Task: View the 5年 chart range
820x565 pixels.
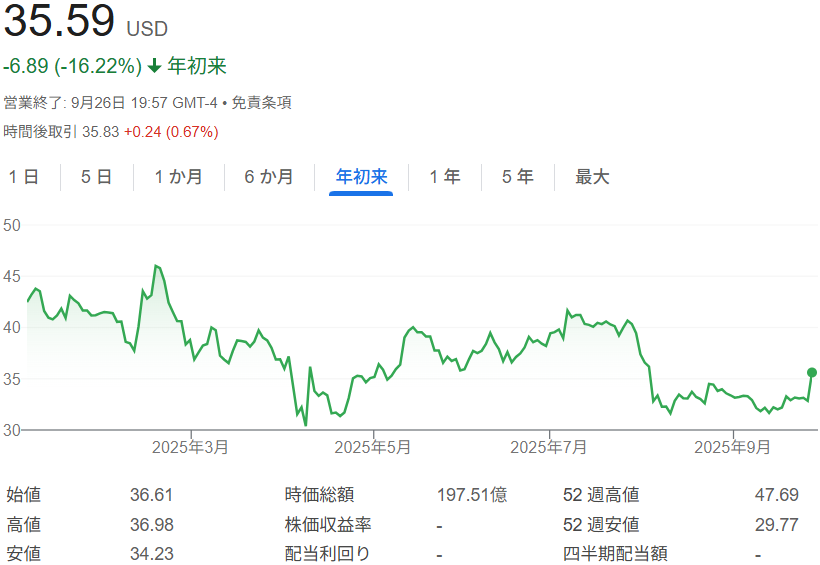Action: (517, 177)
